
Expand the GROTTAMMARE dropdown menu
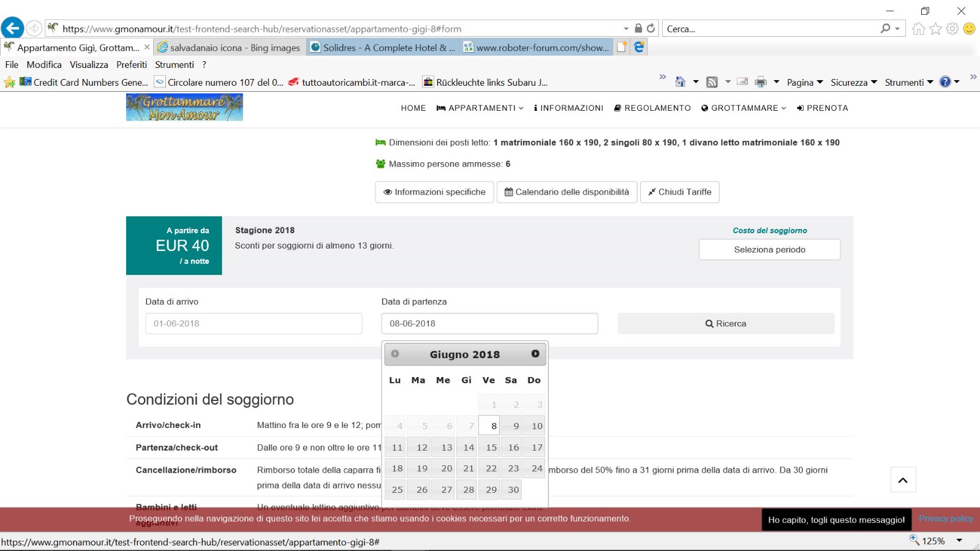744,108
